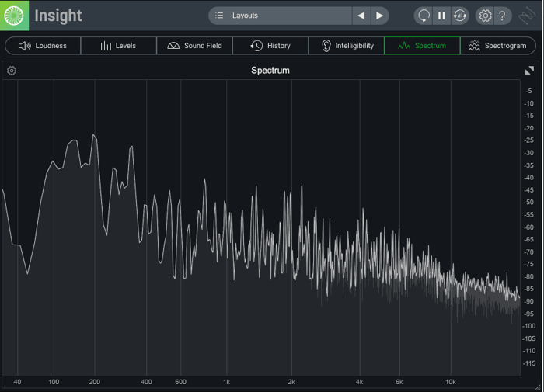
Task: Click the 6k frequency axis label
Action: coord(399,382)
